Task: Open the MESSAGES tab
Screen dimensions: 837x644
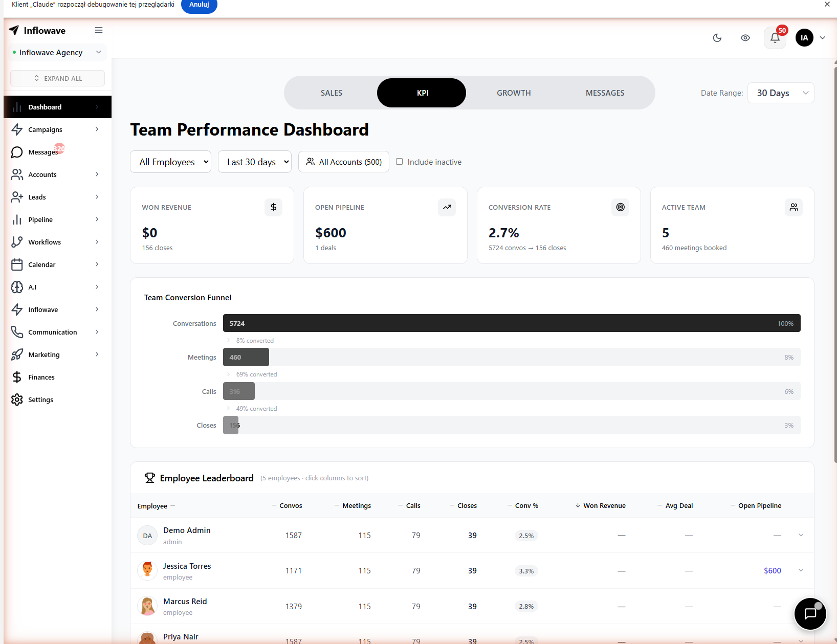Action: [x=605, y=93]
